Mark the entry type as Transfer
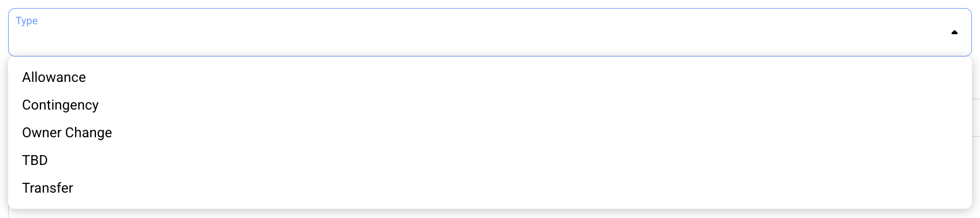This screenshot has width=980, height=218. (490, 188)
